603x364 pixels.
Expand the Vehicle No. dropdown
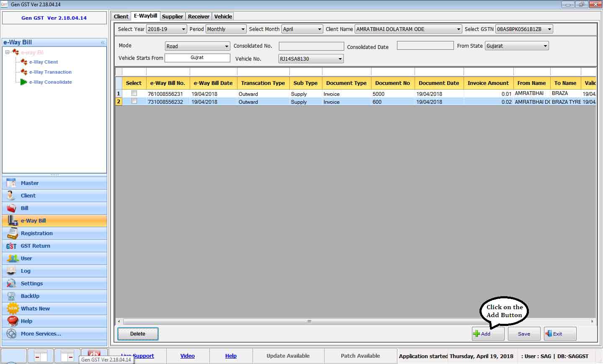point(340,59)
